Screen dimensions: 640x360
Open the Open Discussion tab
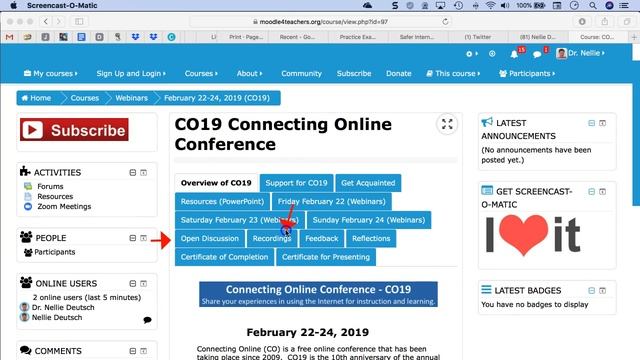210,238
